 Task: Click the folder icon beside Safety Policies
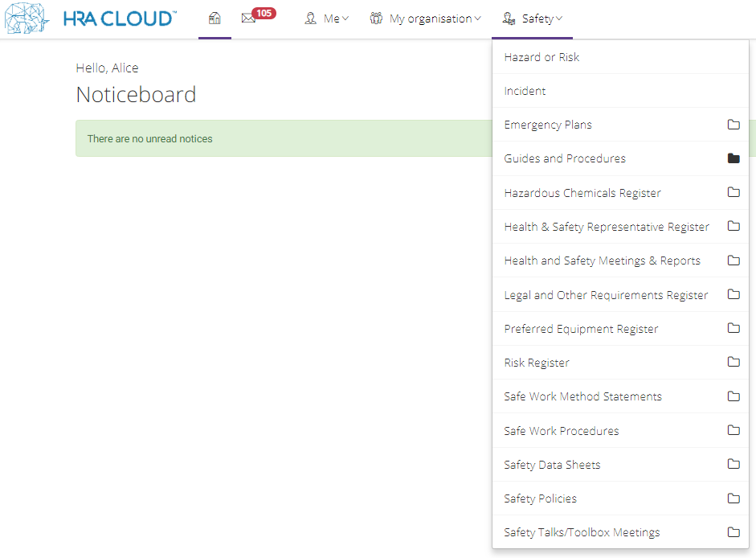pos(734,499)
